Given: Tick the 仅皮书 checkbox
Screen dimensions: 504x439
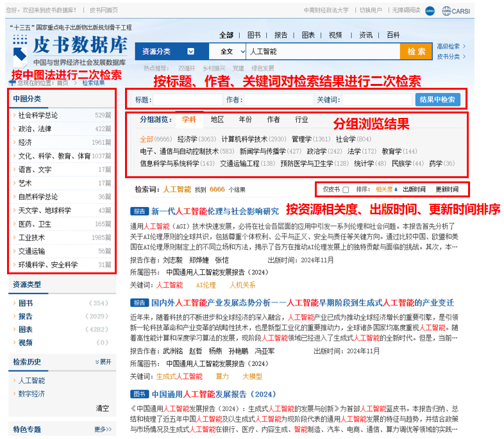Looking at the screenshot, I should click(x=346, y=190).
